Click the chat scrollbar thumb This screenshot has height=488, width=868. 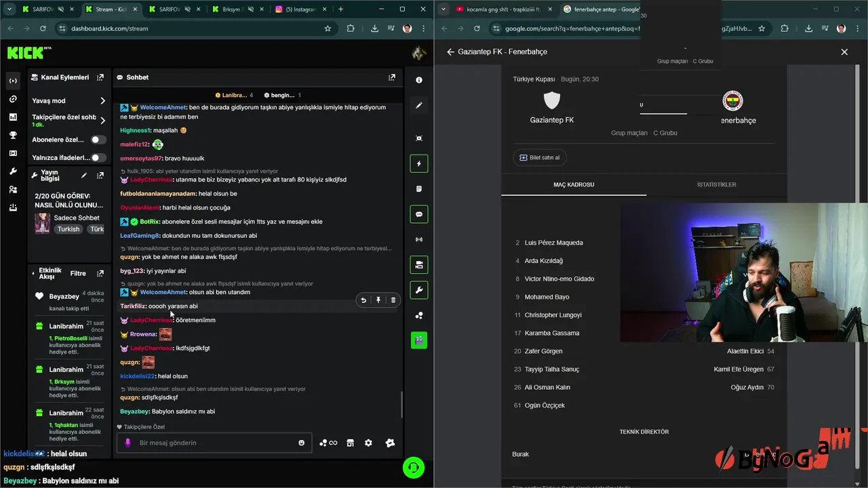tap(401, 405)
